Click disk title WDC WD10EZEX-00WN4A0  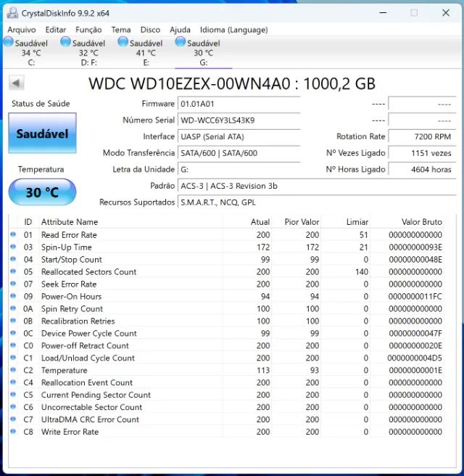[x=232, y=83]
